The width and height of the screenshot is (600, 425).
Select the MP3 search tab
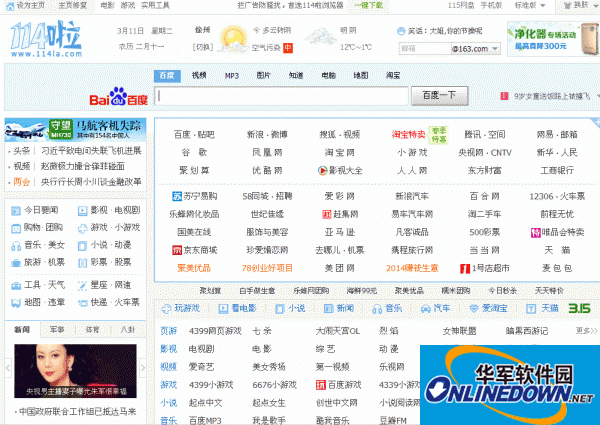[x=232, y=76]
